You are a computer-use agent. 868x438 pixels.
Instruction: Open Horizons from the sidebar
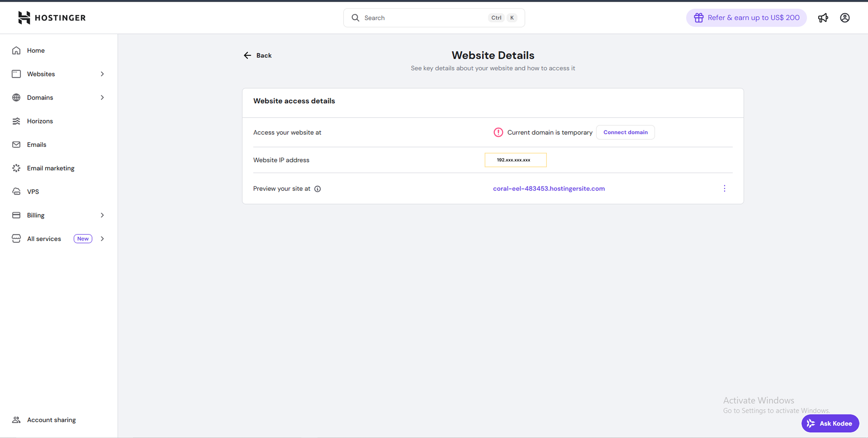[x=40, y=121]
